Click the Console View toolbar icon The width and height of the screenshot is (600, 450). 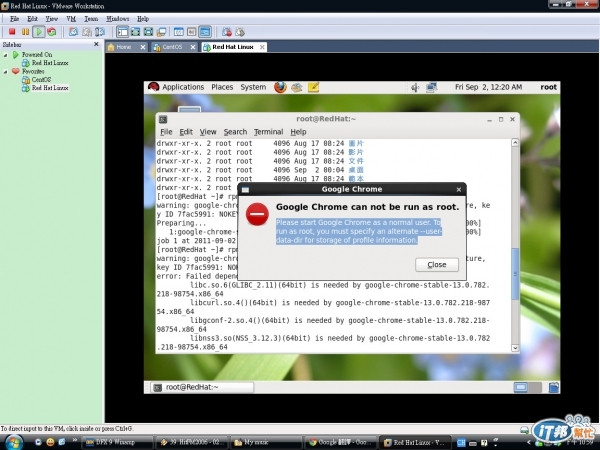(x=205, y=32)
